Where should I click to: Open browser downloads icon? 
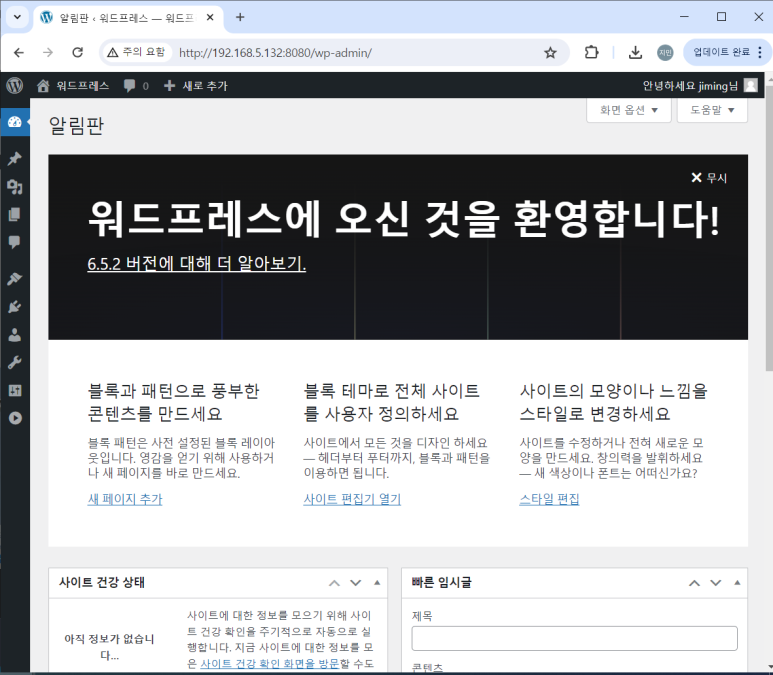click(635, 52)
